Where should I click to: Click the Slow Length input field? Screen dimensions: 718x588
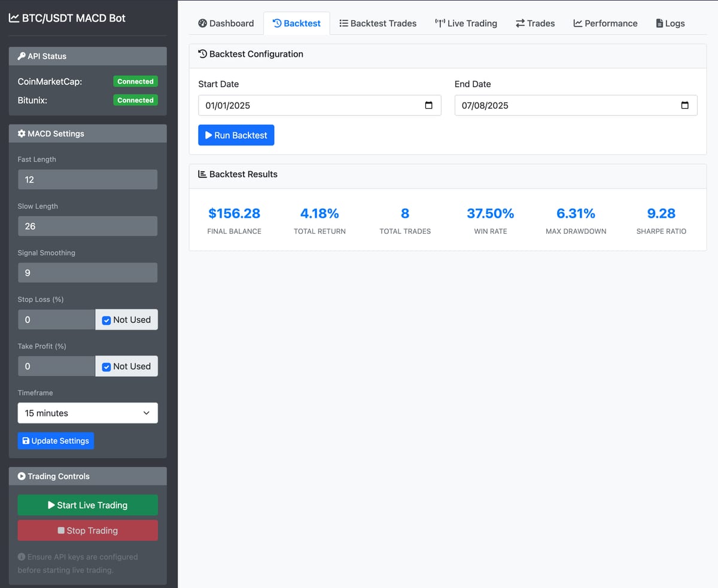[x=88, y=226]
